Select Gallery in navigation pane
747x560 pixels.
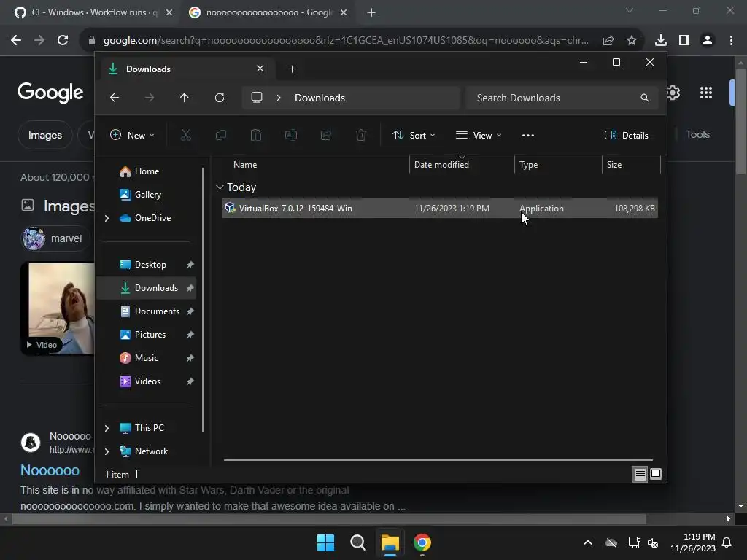(x=147, y=195)
